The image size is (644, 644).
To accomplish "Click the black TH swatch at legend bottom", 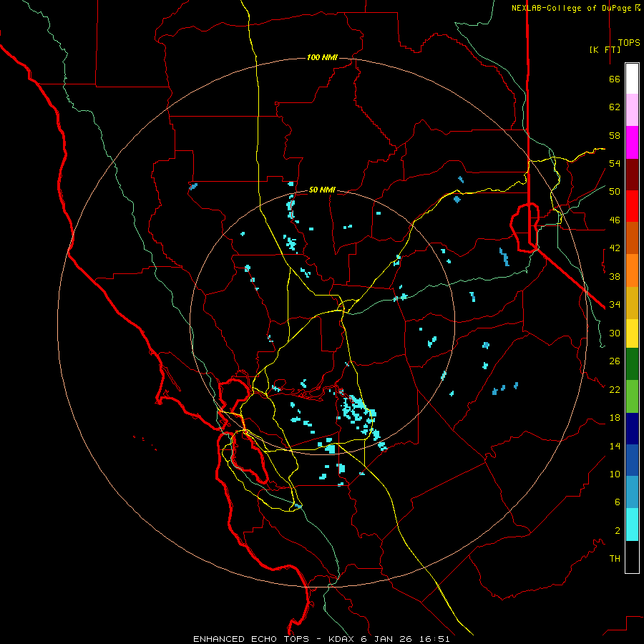I will (x=632, y=557).
